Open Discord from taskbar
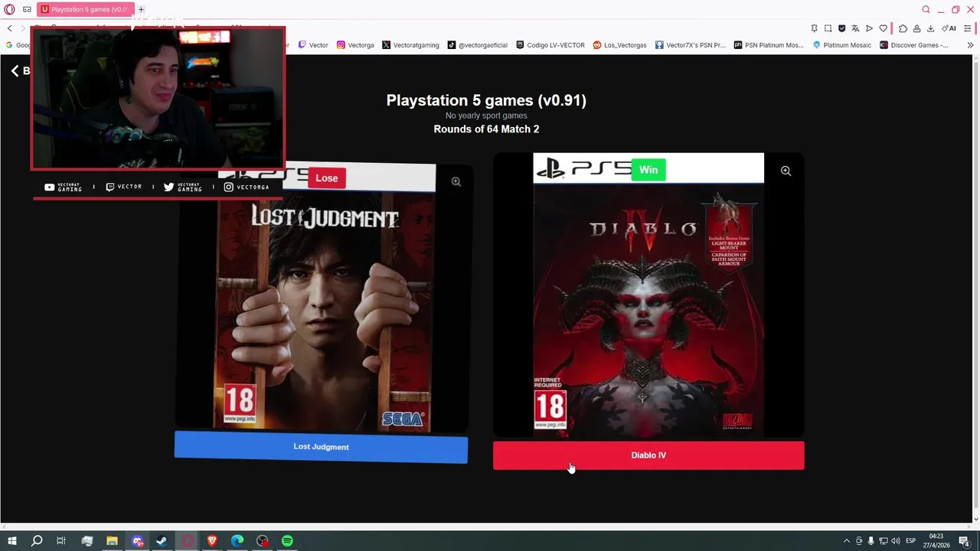This screenshot has height=551, width=980. point(137,541)
